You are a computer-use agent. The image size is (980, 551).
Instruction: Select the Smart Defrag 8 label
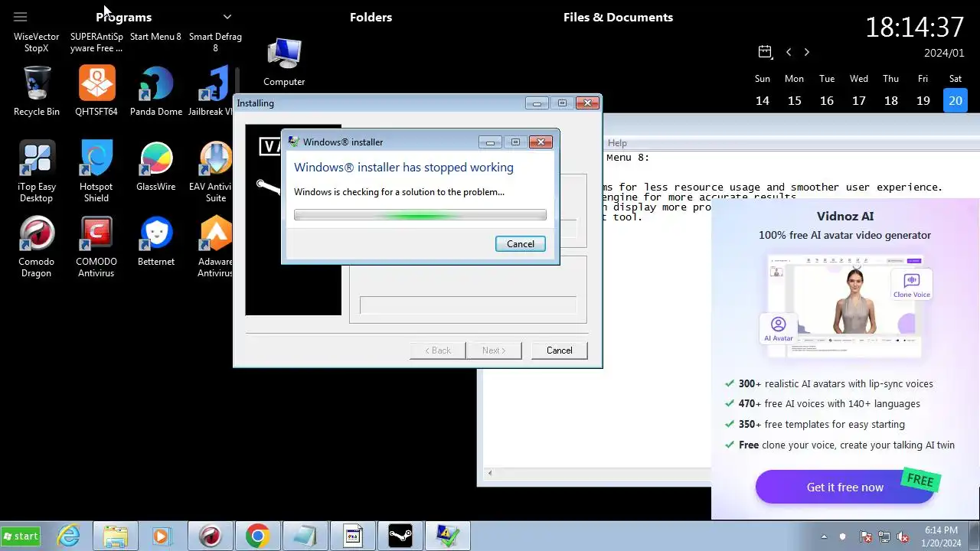(x=215, y=42)
